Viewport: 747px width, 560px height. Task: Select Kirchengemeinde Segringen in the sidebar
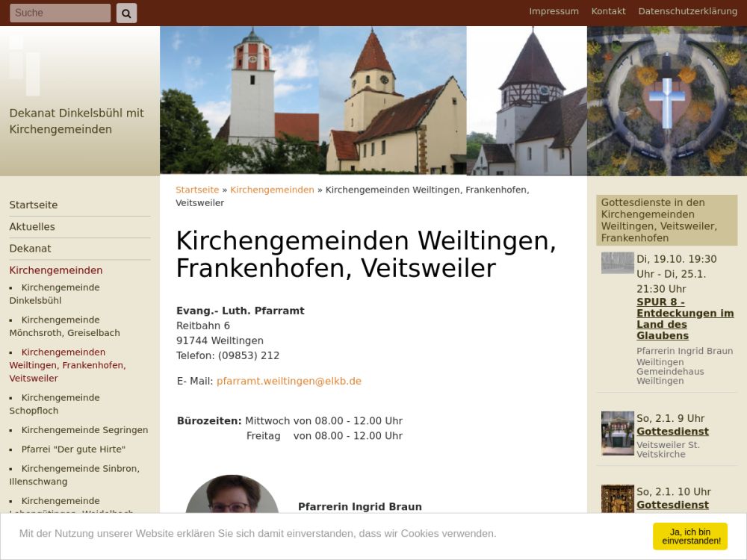tap(84, 430)
